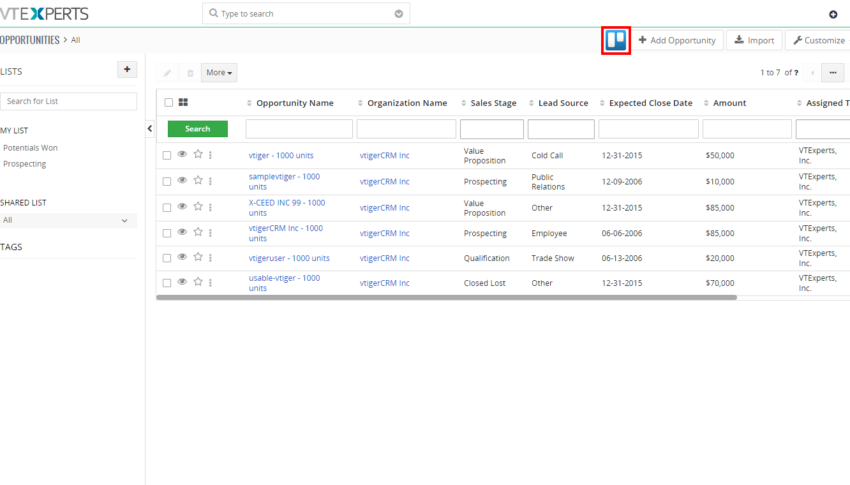Open row actions for vtigeruser - 1000 units
Screen dimensions: 850x485
click(210, 257)
